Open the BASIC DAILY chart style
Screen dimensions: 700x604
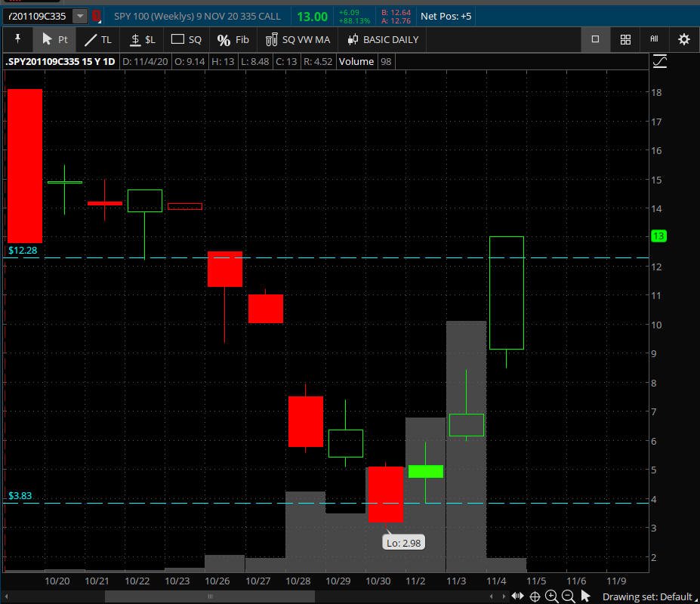383,39
